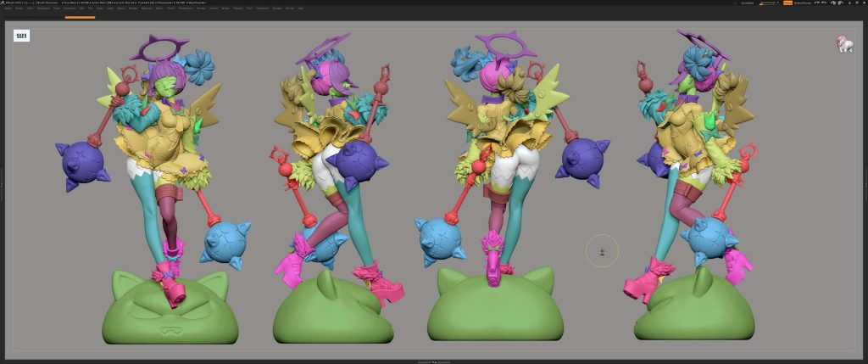
Task: Open the Tool menu
Action: (x=249, y=8)
